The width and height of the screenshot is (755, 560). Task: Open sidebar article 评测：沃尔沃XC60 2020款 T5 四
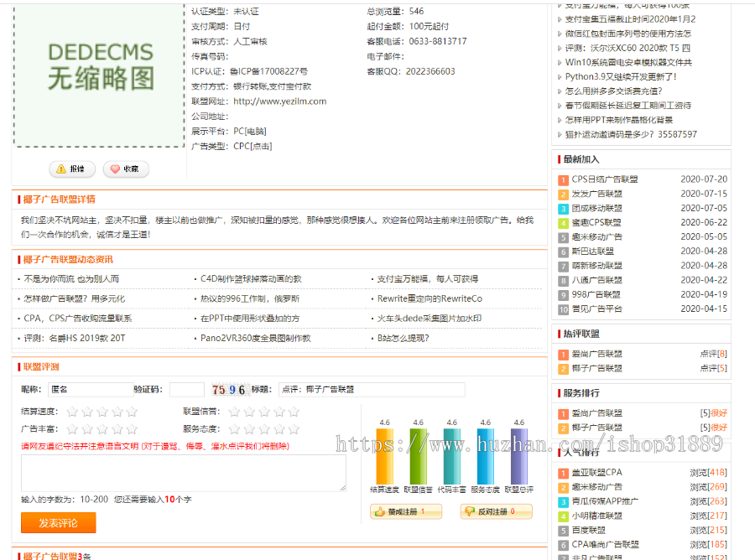[627, 48]
